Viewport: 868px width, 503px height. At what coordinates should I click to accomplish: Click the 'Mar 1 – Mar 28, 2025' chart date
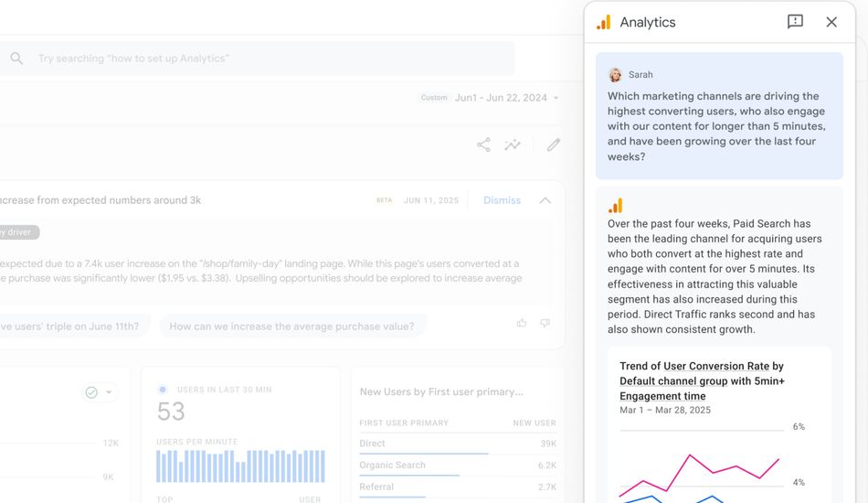(665, 410)
